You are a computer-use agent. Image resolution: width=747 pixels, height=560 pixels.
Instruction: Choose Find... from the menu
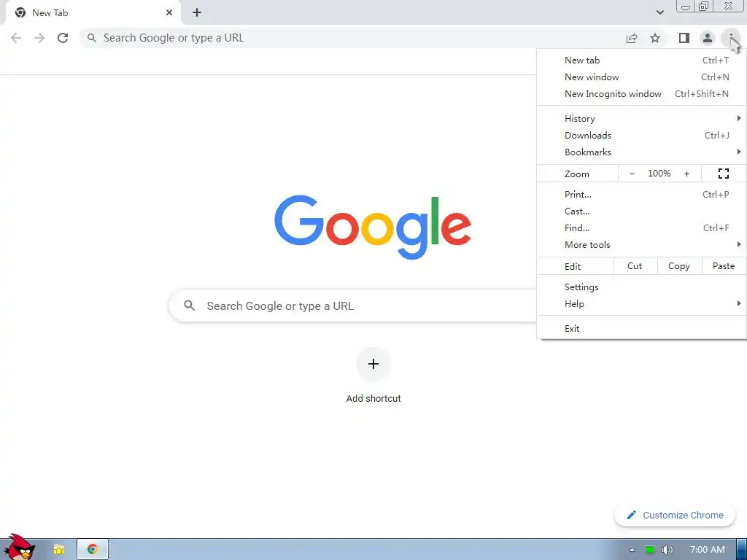[x=642, y=227]
